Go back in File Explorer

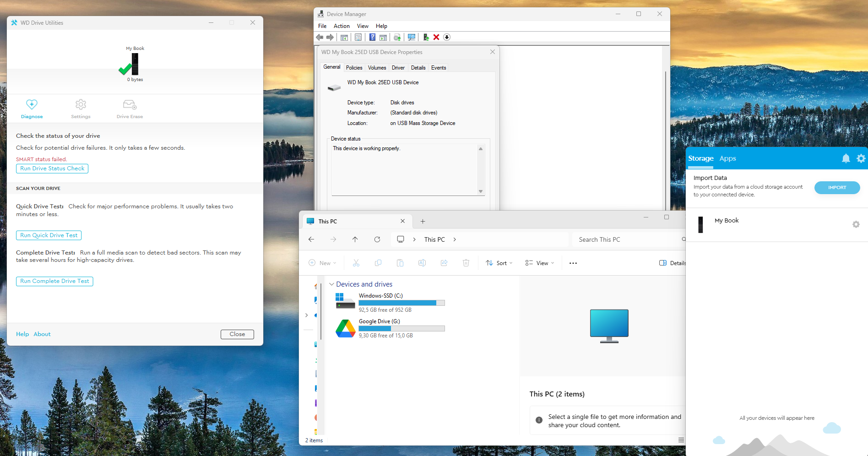(x=311, y=239)
